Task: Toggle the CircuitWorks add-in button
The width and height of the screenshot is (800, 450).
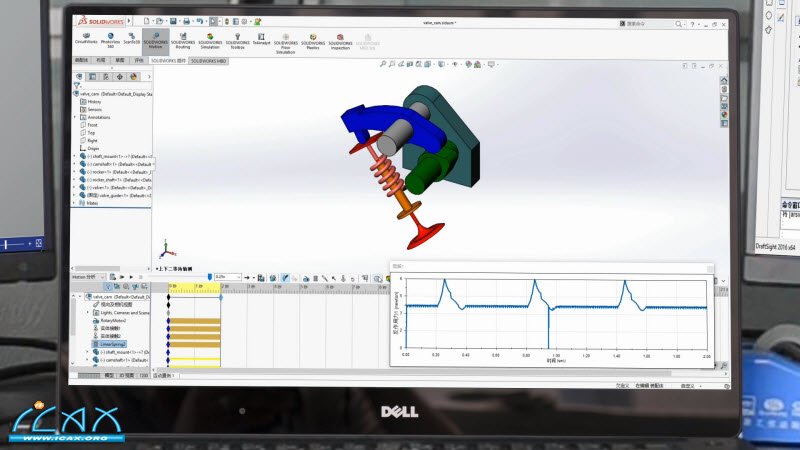Action: [86, 39]
